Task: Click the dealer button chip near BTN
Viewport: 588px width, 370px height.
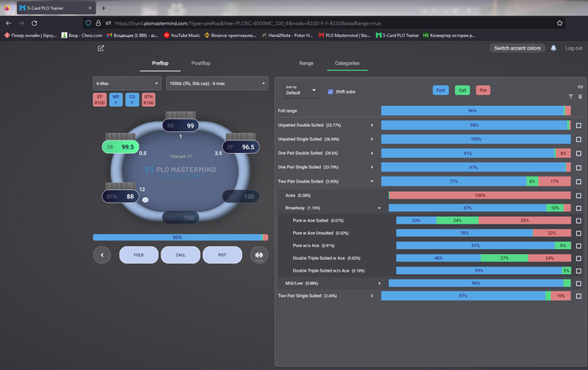Action: 145,200
